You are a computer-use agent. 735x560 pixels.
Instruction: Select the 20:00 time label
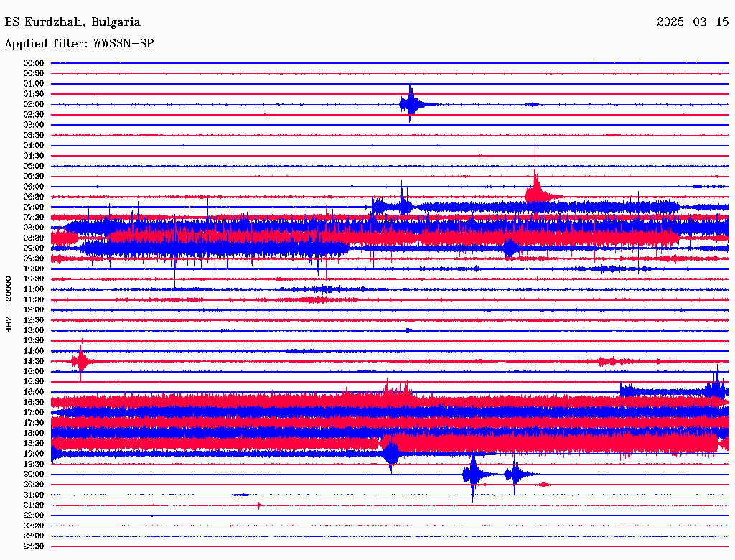pyautogui.click(x=34, y=474)
